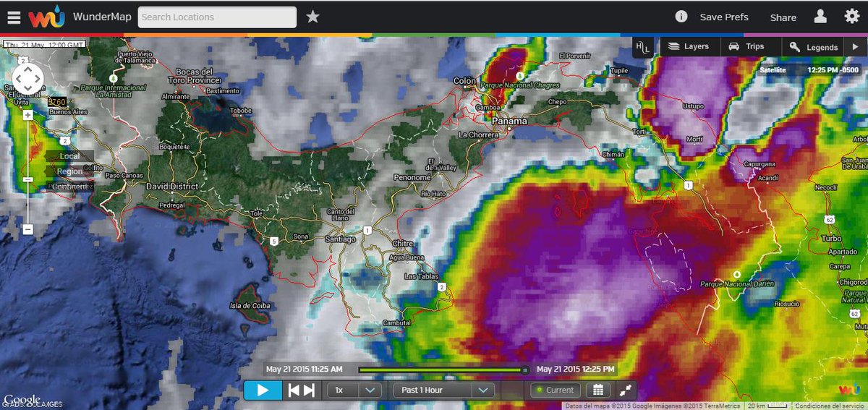Viewport: 868px width, 410px height.
Task: Click the mid-slider minus zoom marker
Action: tap(27, 179)
